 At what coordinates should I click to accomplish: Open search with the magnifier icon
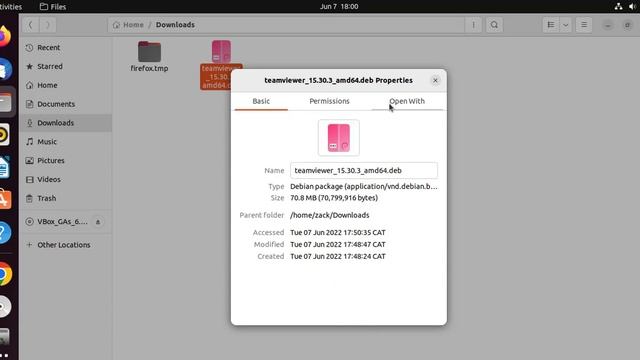point(494,25)
